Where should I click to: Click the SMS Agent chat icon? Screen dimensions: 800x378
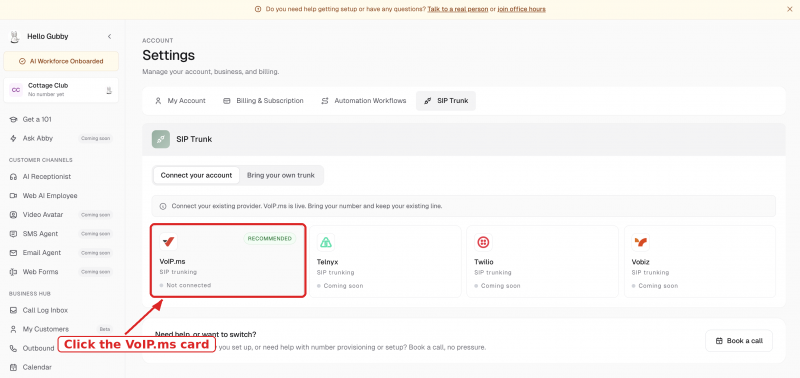[x=13, y=234]
